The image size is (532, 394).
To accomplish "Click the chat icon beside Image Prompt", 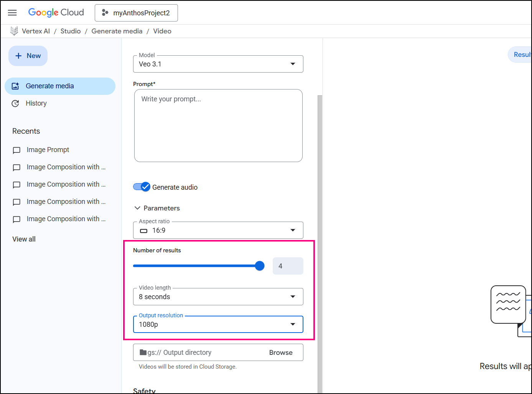I will click(16, 150).
